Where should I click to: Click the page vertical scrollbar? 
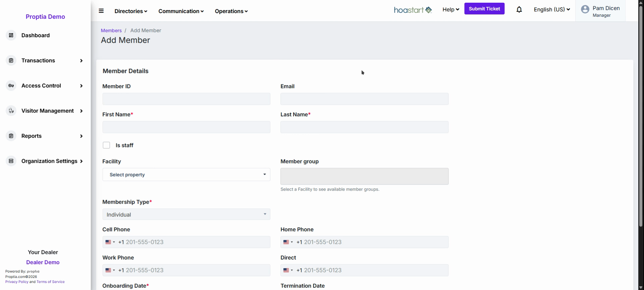click(641, 116)
